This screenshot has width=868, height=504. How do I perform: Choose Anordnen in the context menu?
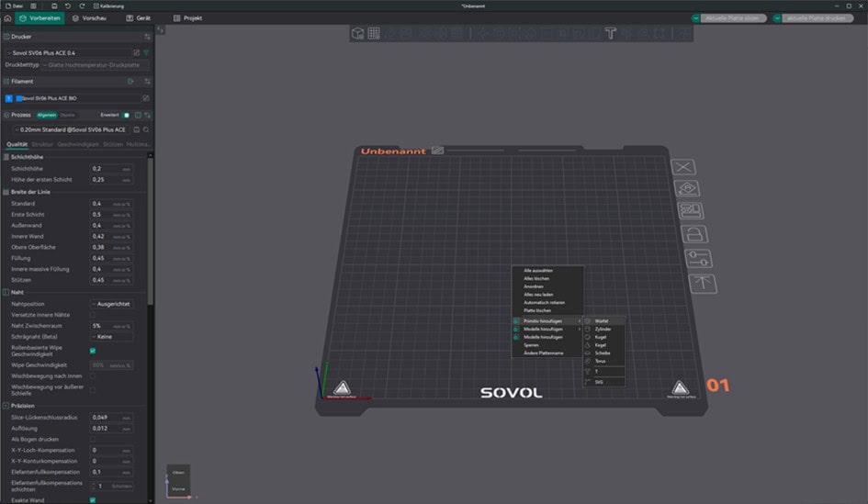pyautogui.click(x=534, y=286)
